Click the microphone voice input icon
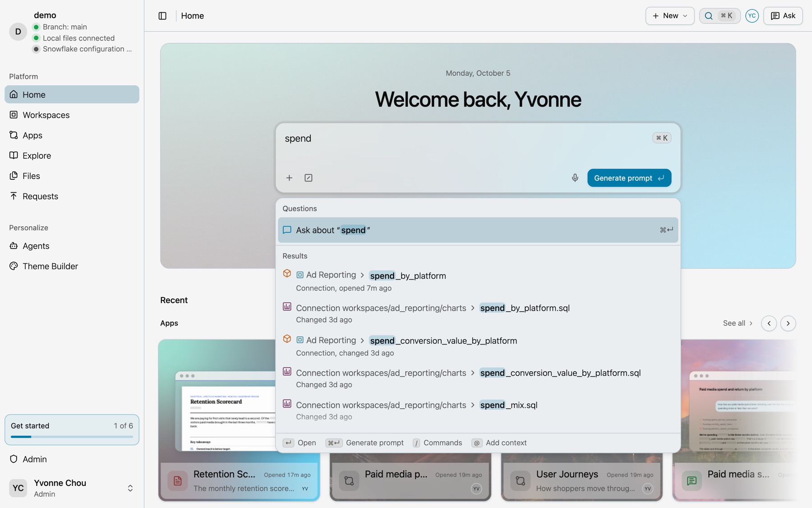 575,178
